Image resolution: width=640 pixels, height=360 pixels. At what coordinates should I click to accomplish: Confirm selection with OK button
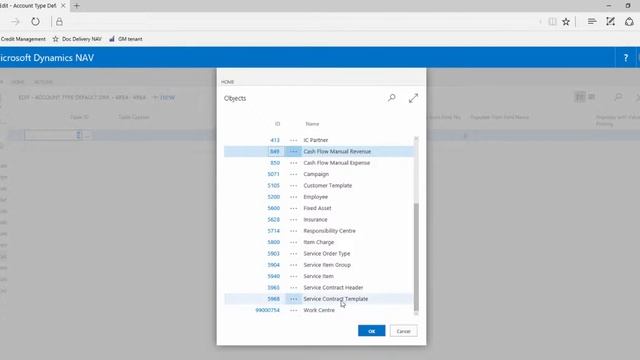pyautogui.click(x=371, y=331)
